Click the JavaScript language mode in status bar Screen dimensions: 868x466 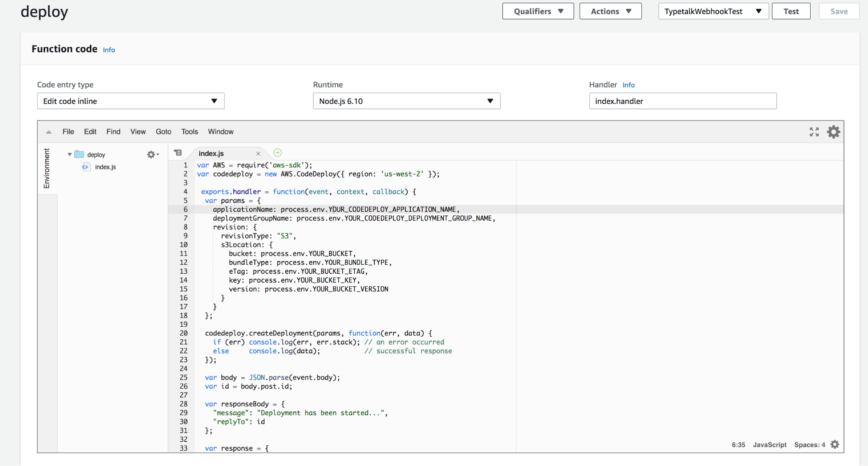click(x=769, y=445)
